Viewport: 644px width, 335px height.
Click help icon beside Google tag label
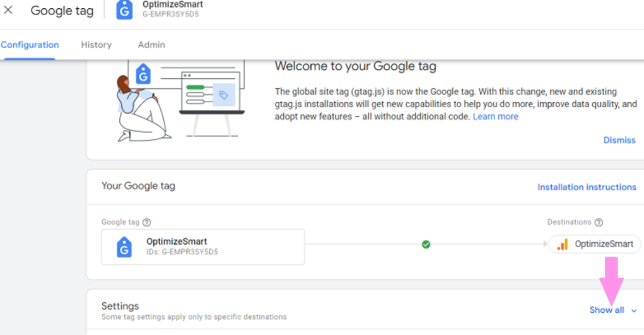click(147, 222)
